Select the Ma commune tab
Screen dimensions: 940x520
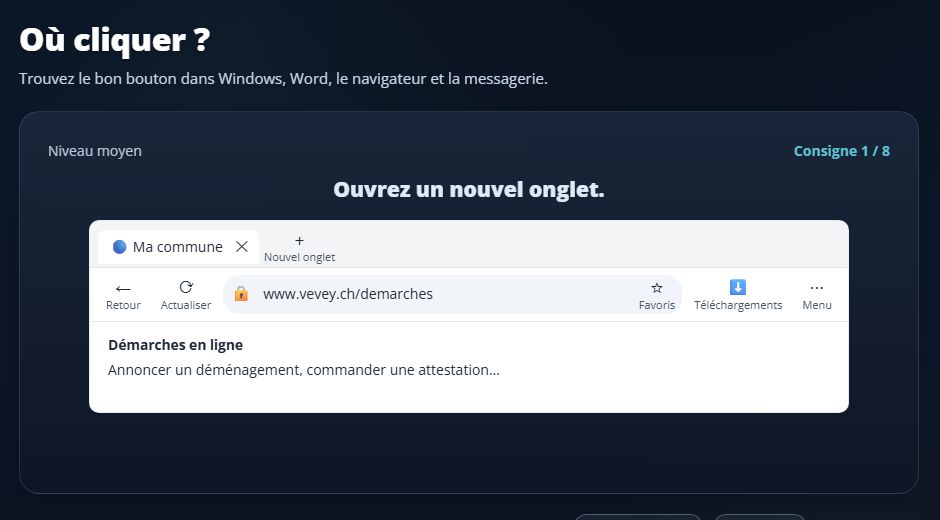[178, 247]
